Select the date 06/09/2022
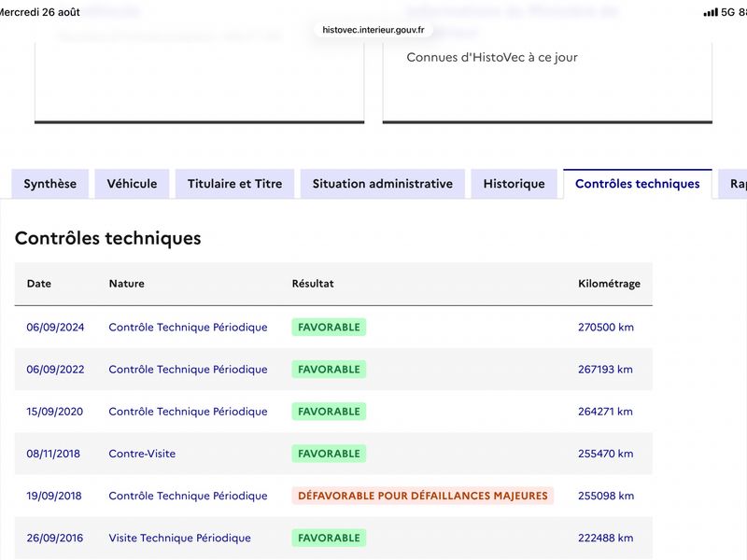The height and width of the screenshot is (560, 747). 55,370
